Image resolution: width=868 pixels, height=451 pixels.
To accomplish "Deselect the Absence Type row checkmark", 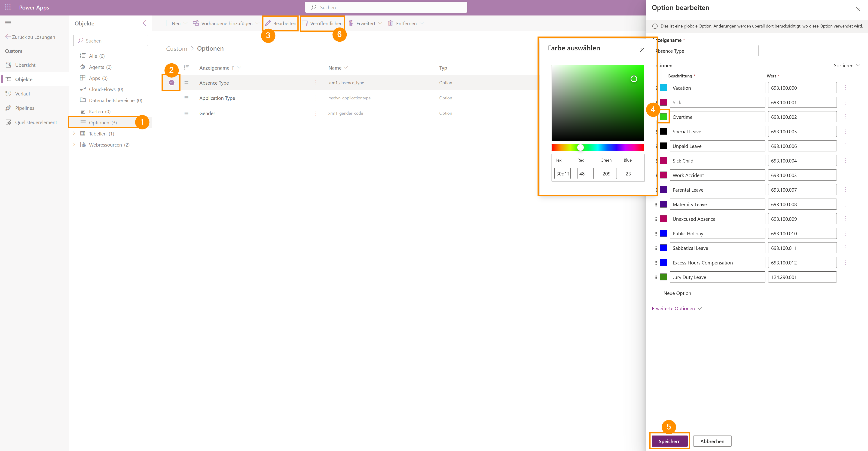I will [x=171, y=83].
